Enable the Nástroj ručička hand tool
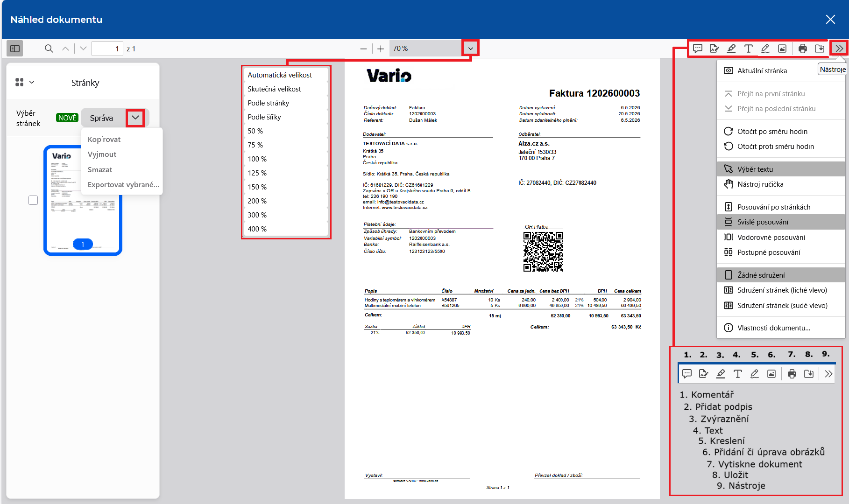This screenshot has width=849, height=504. (781, 184)
